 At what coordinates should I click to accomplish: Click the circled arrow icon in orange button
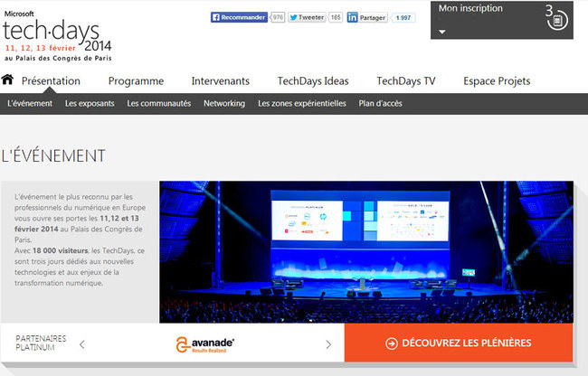click(392, 343)
